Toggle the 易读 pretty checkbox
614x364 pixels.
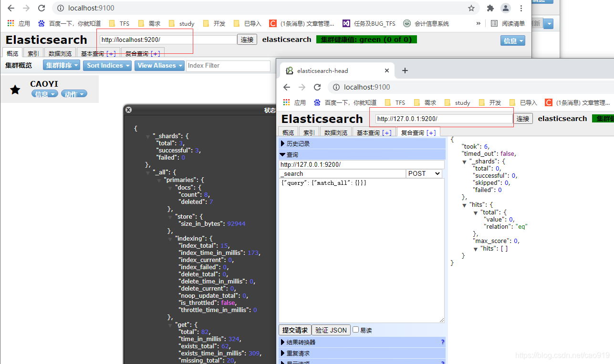click(355, 330)
